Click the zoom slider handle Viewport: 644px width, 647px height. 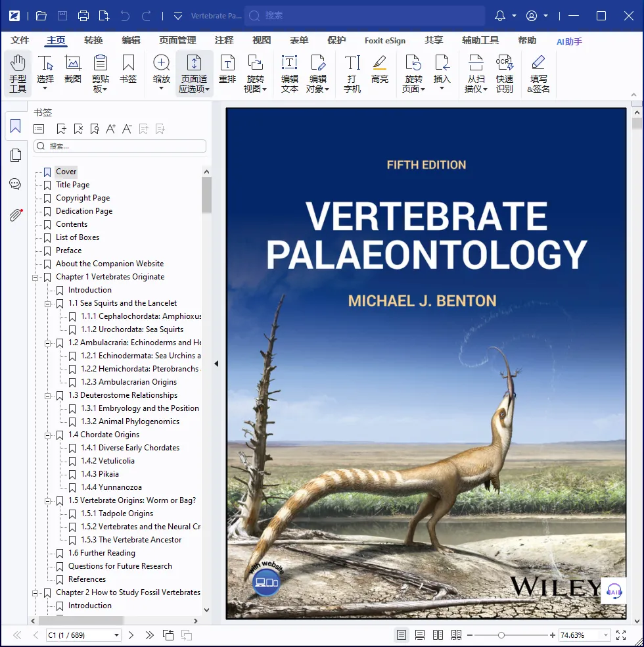(501, 635)
